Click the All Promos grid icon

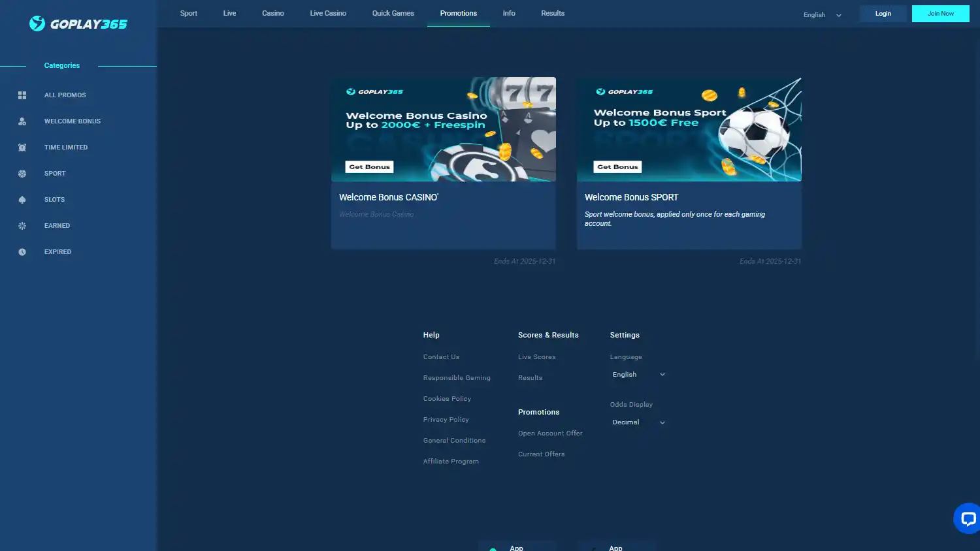pyautogui.click(x=22, y=95)
